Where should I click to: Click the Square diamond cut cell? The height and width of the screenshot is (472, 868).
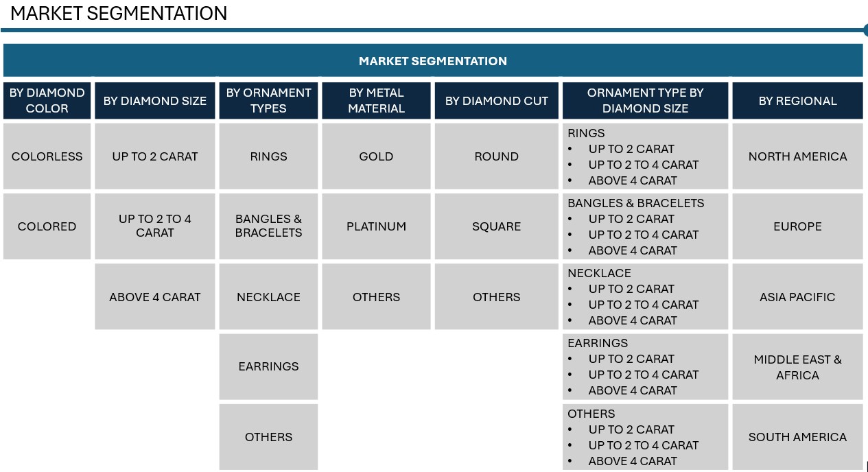coord(496,226)
